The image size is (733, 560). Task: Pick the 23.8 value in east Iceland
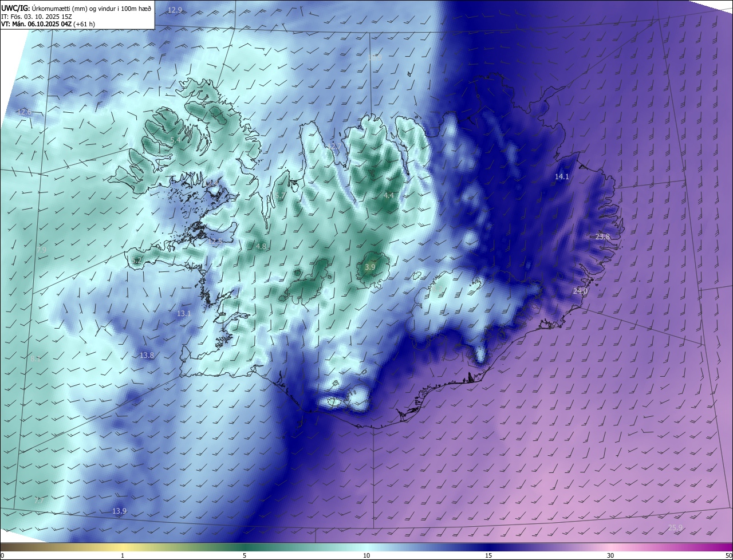[x=603, y=237]
